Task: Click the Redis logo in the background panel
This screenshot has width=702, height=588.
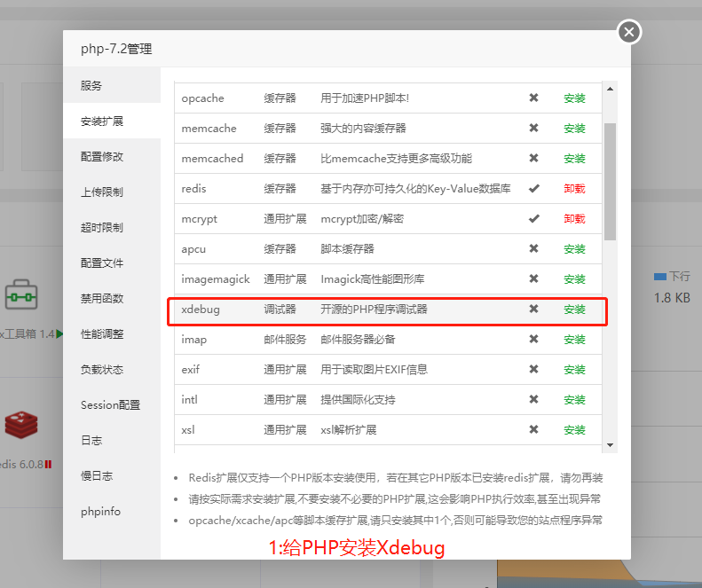Action: click(21, 425)
